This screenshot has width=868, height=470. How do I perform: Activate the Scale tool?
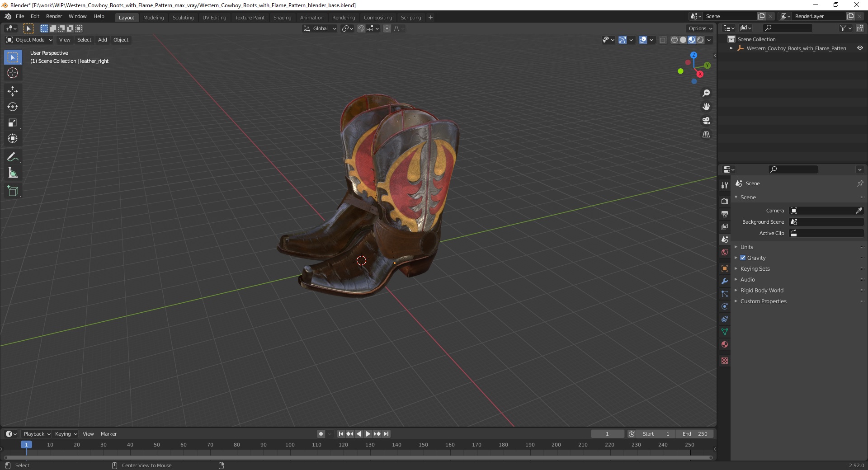point(13,123)
